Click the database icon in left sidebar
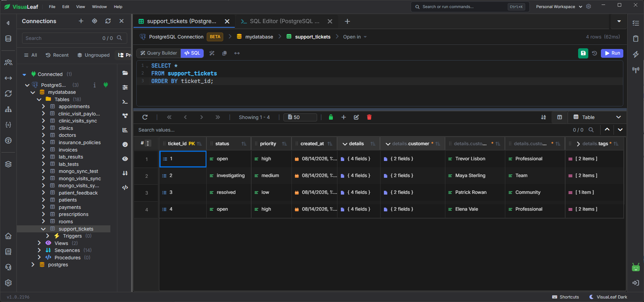Viewport: 644px width, 302px height. click(x=8, y=38)
